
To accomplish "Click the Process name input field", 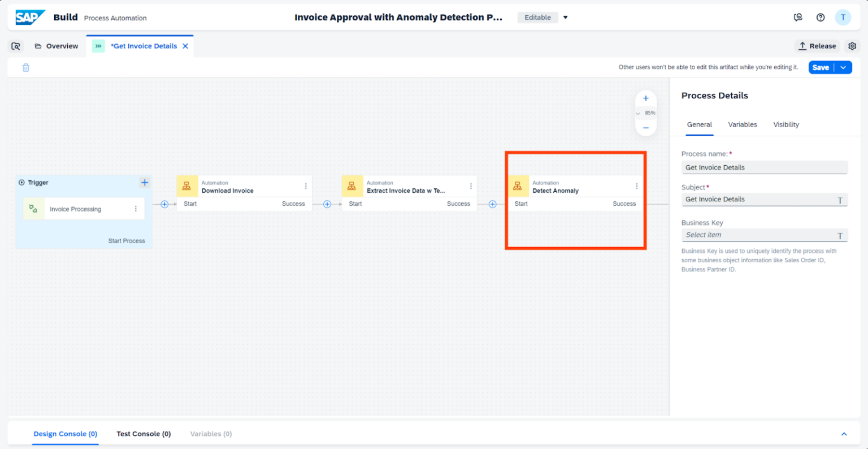I will [764, 167].
